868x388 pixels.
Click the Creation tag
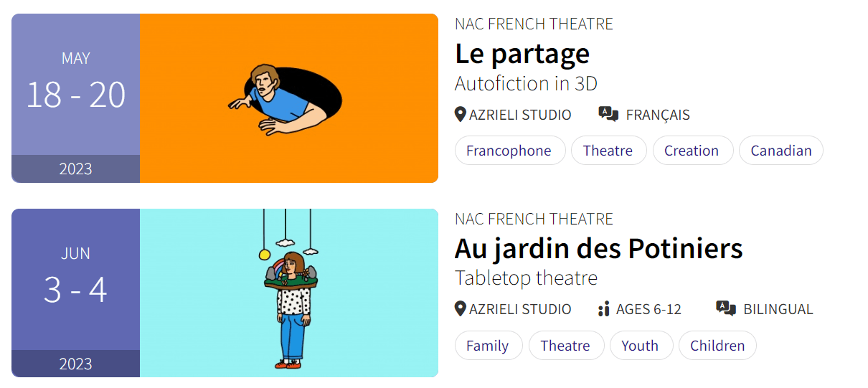coord(691,151)
